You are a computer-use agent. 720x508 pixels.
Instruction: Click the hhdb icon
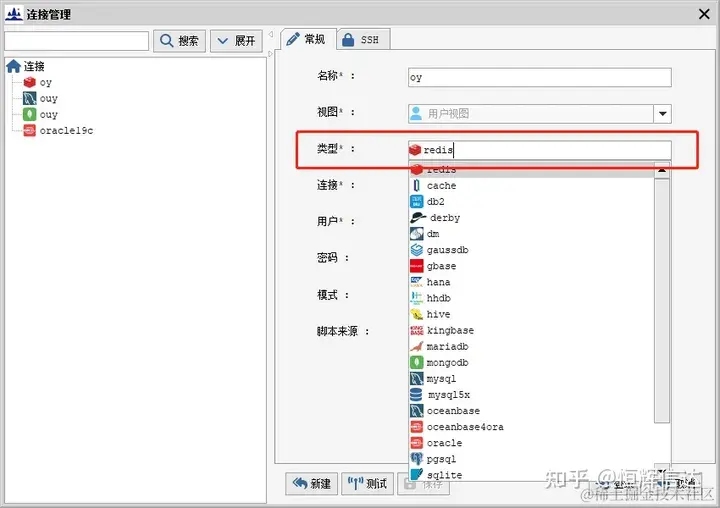(416, 298)
